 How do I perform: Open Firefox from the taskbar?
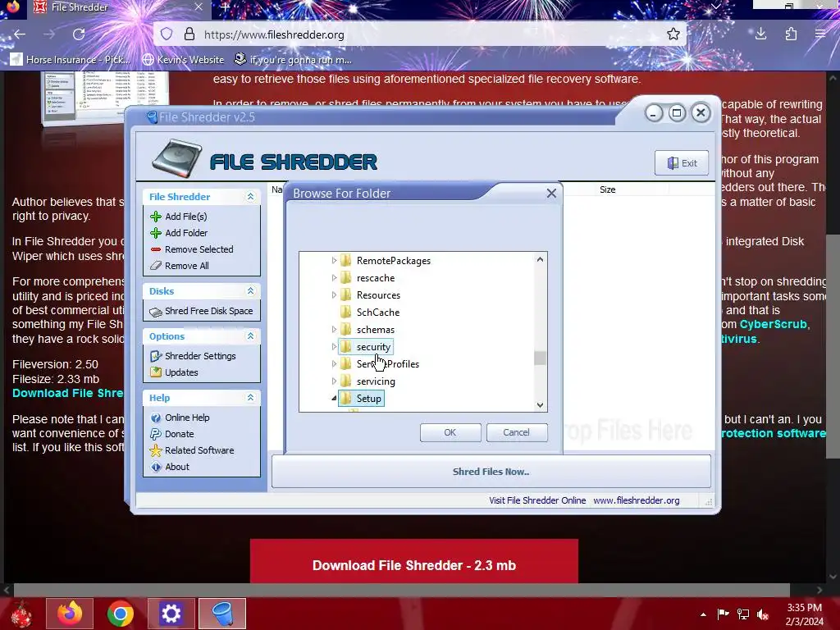[70, 614]
